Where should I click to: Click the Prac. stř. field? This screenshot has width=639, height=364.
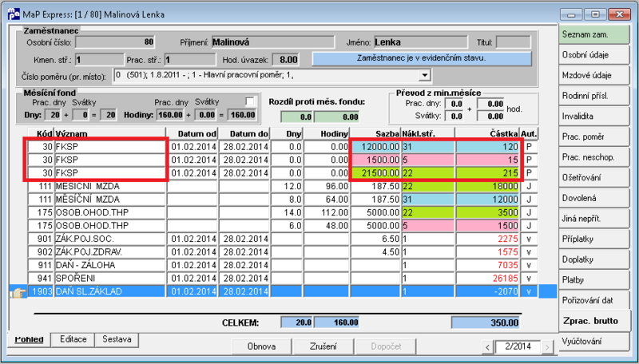(x=190, y=60)
